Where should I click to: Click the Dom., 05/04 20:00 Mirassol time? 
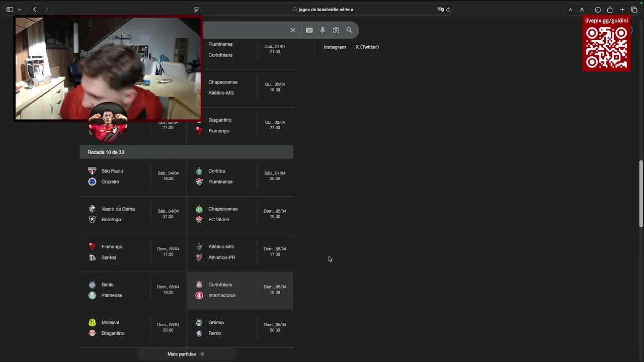pos(168,327)
